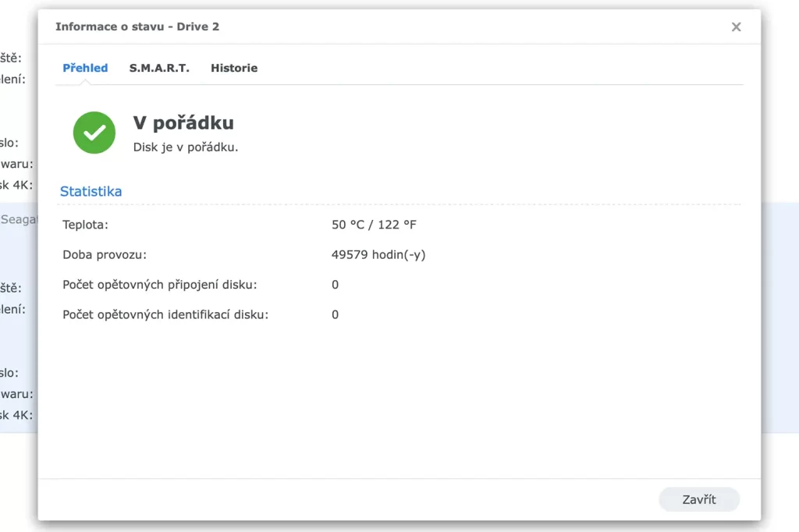Click the Seagate text behind the dialog
Screen dimensions: 799x532
coord(19,220)
